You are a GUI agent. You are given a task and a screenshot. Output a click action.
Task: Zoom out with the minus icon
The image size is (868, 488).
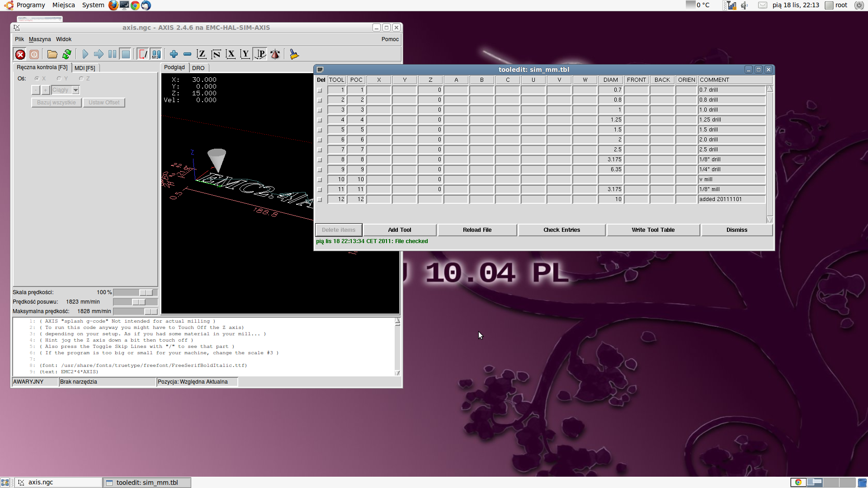coord(187,54)
